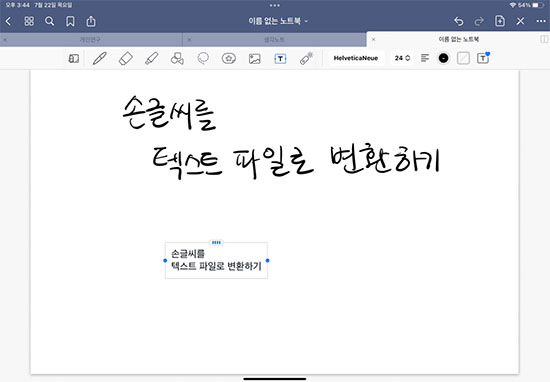This screenshot has width=550, height=382.
Task: Select the Pen tool
Action: coord(100,58)
